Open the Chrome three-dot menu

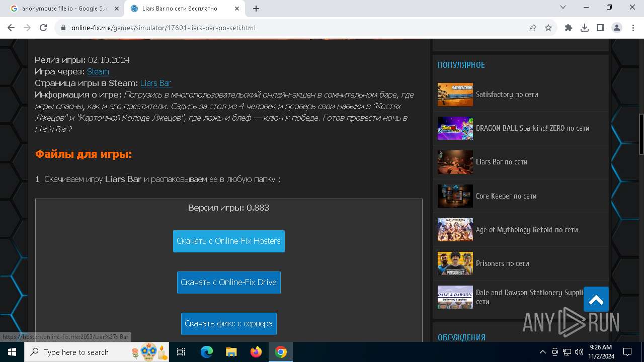pos(633,28)
